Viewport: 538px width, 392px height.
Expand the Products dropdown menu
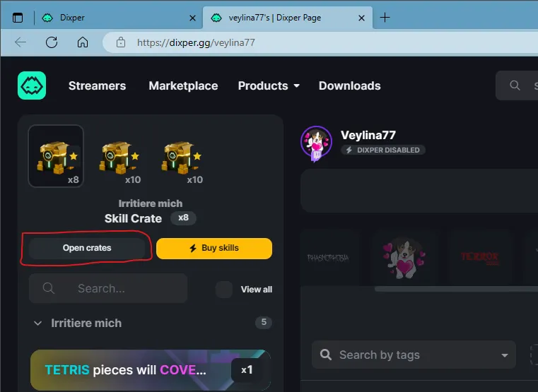269,85
